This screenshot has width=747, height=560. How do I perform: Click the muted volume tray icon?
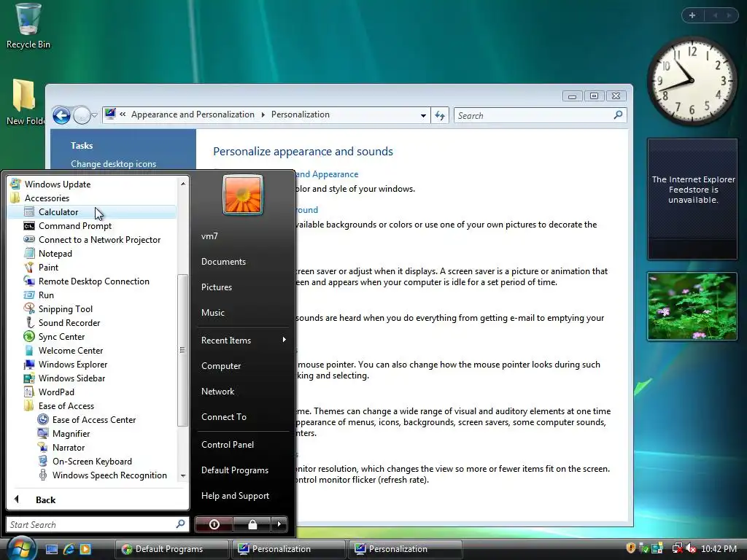click(x=691, y=548)
